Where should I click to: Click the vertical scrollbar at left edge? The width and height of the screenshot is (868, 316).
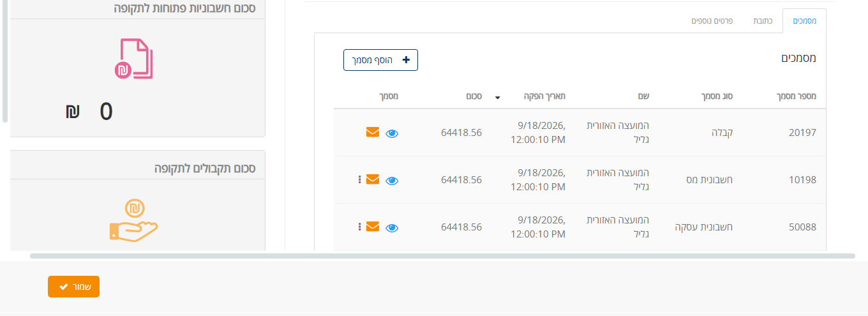pos(5,61)
